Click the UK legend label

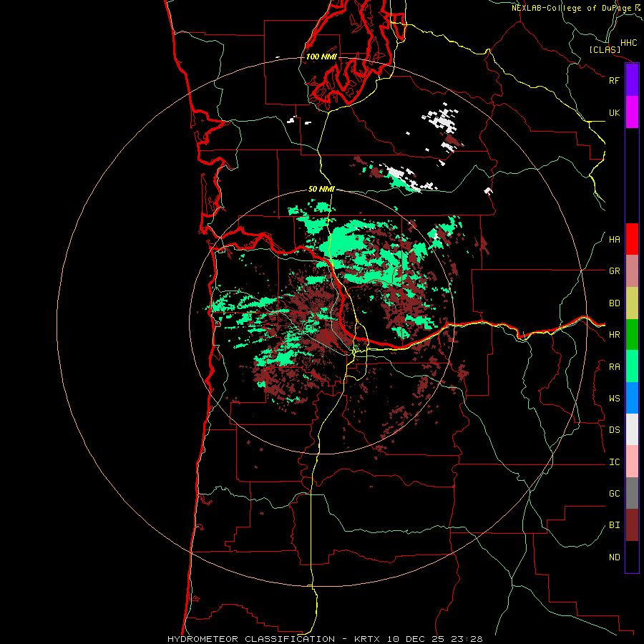click(x=614, y=112)
